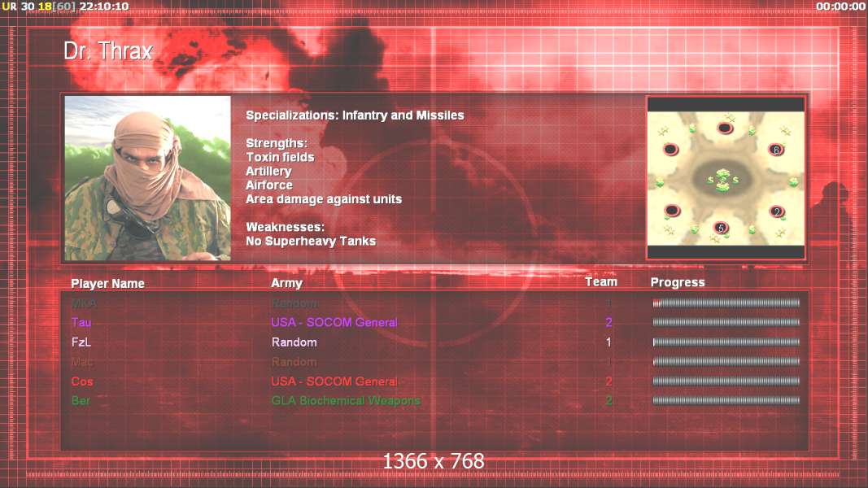Click the Artillery strength line

(x=268, y=172)
